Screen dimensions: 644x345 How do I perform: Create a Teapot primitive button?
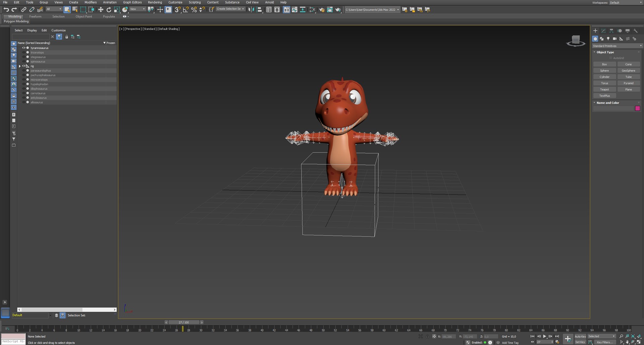(x=604, y=90)
